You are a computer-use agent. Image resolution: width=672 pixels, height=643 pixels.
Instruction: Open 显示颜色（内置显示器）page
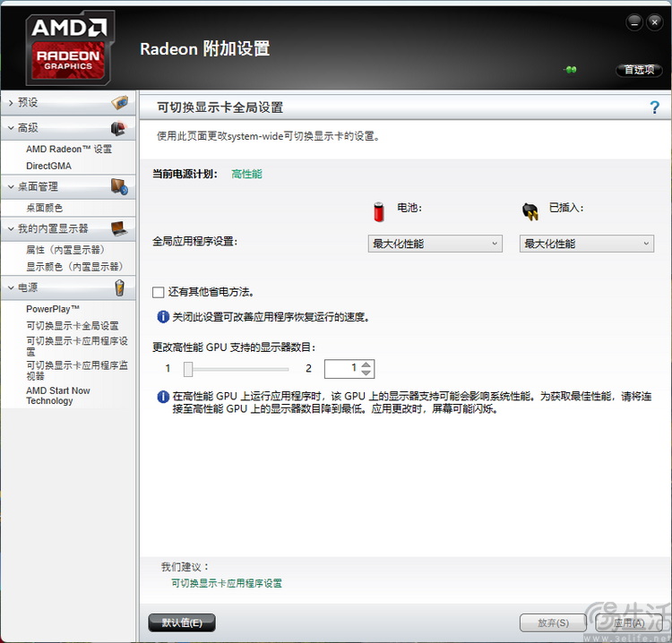click(x=74, y=267)
